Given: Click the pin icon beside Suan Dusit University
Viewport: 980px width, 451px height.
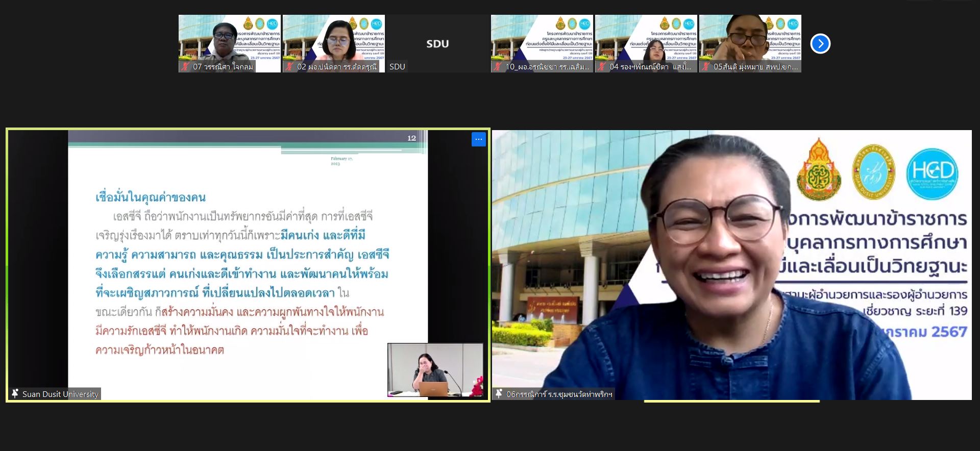Looking at the screenshot, I should pos(15,394).
